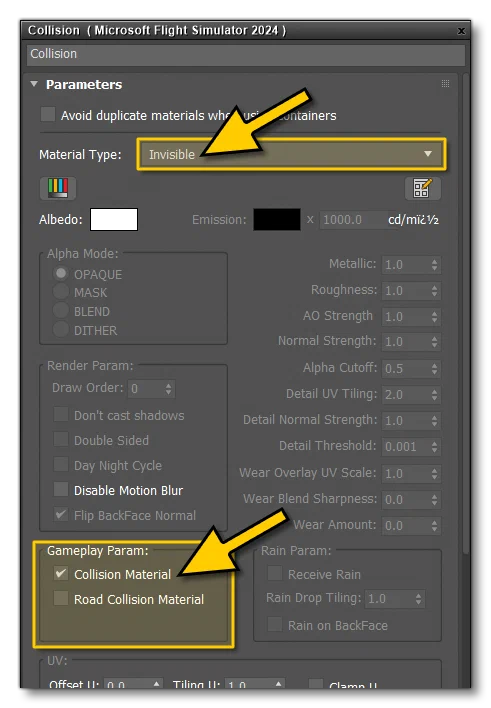Click the Emission 1000.0 value field
Viewport: 491px width, 708px height.
coord(352,220)
